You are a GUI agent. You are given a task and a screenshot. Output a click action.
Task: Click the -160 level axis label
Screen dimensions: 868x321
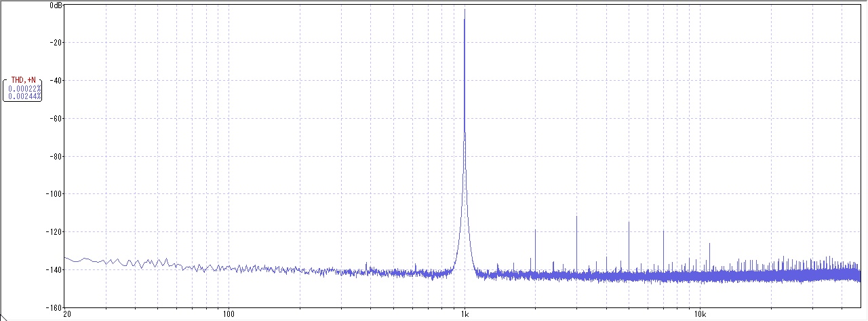[55, 307]
